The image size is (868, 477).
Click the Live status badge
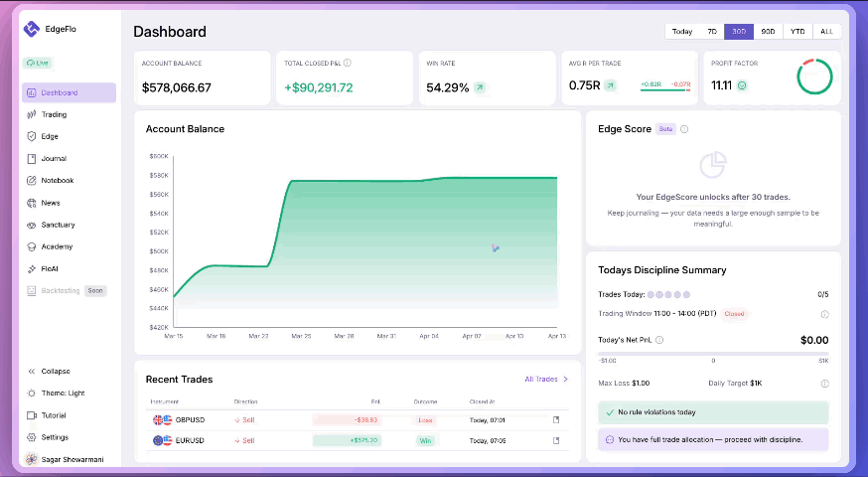37,63
